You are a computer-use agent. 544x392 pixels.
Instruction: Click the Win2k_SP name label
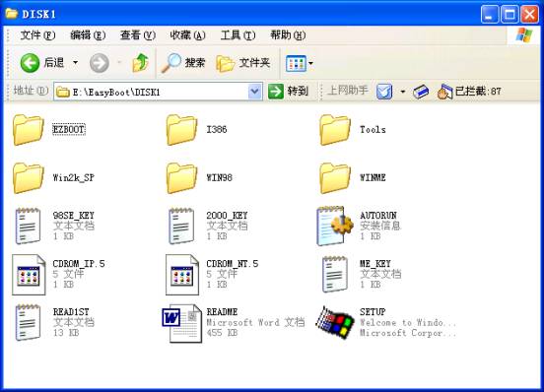coord(74,178)
